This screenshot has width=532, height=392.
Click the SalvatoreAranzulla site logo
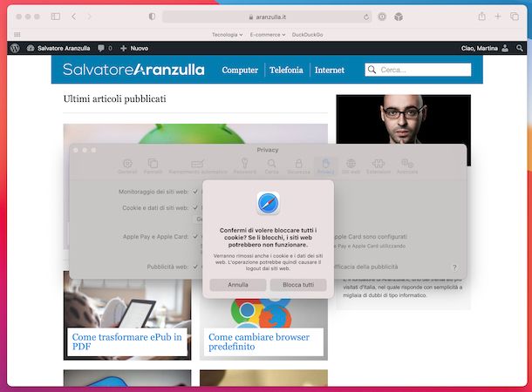click(133, 70)
